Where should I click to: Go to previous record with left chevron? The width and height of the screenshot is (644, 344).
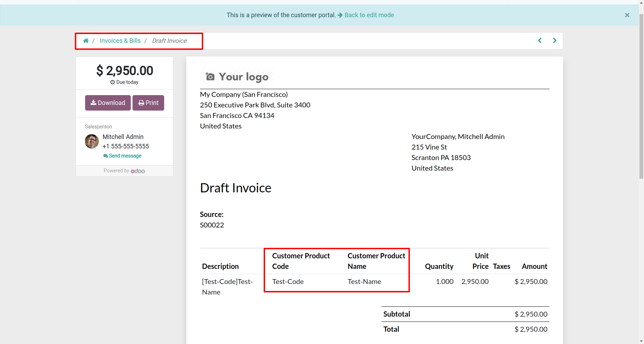pyautogui.click(x=540, y=41)
